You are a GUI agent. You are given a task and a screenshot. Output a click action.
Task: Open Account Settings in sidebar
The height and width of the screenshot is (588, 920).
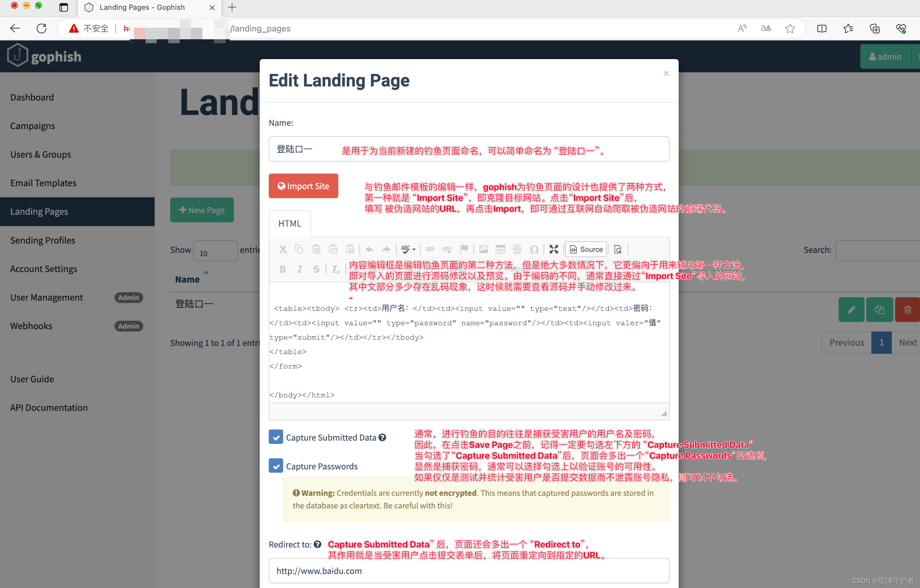tap(44, 269)
